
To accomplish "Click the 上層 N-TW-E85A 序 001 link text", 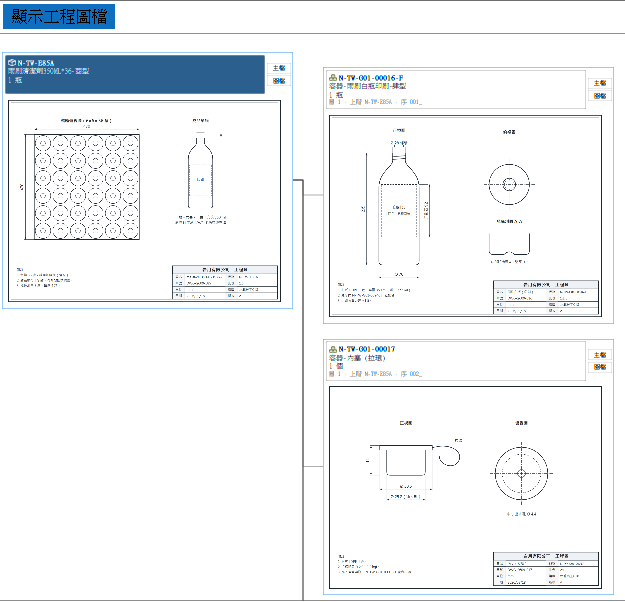I will 375,102.
